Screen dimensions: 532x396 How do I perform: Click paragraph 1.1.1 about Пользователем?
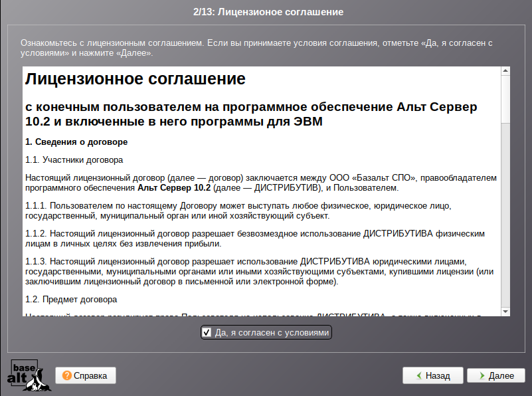tap(238, 211)
